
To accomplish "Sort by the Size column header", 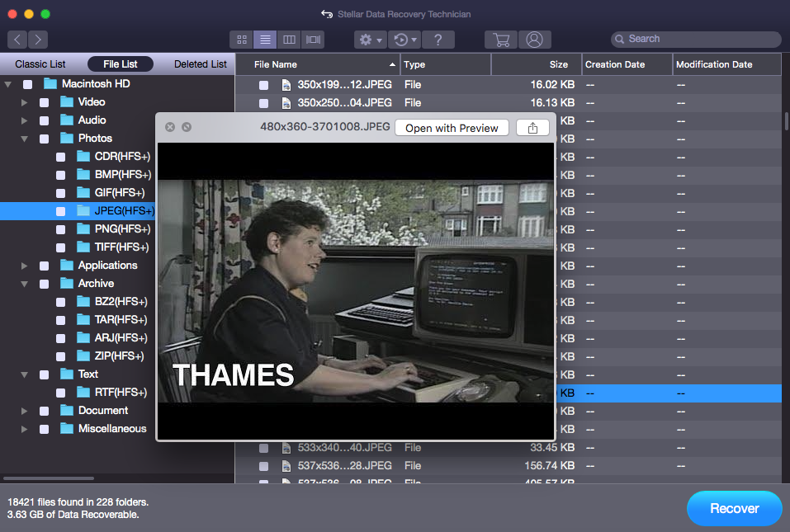I will 536,64.
